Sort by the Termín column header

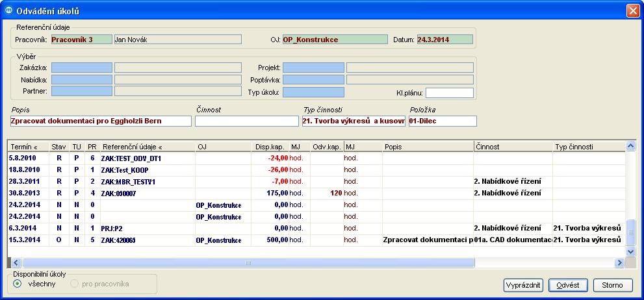pos(27,147)
